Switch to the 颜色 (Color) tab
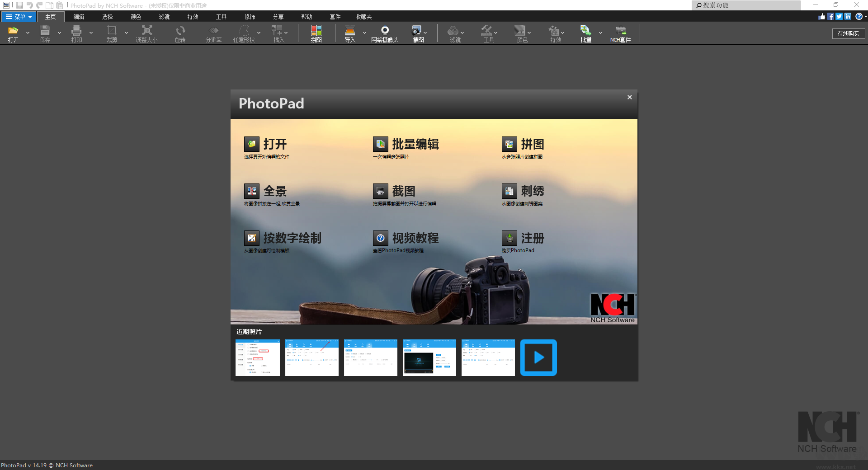The height and width of the screenshot is (470, 868). 136,17
